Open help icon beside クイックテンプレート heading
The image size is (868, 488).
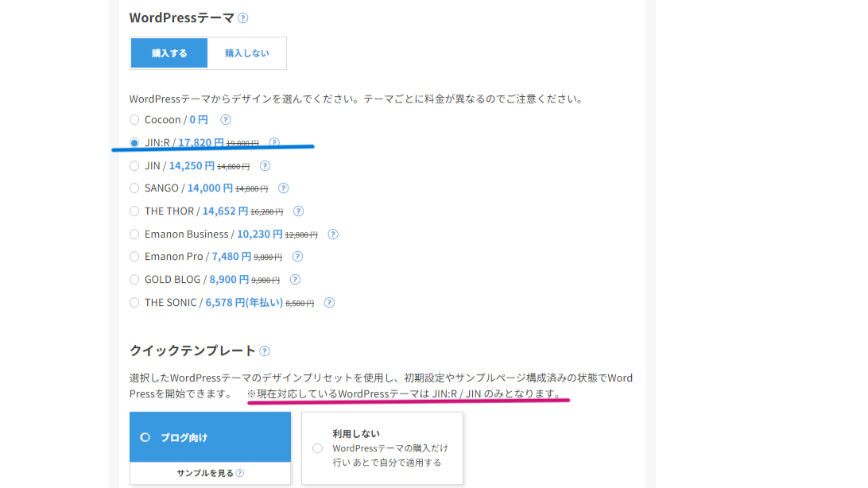(265, 351)
